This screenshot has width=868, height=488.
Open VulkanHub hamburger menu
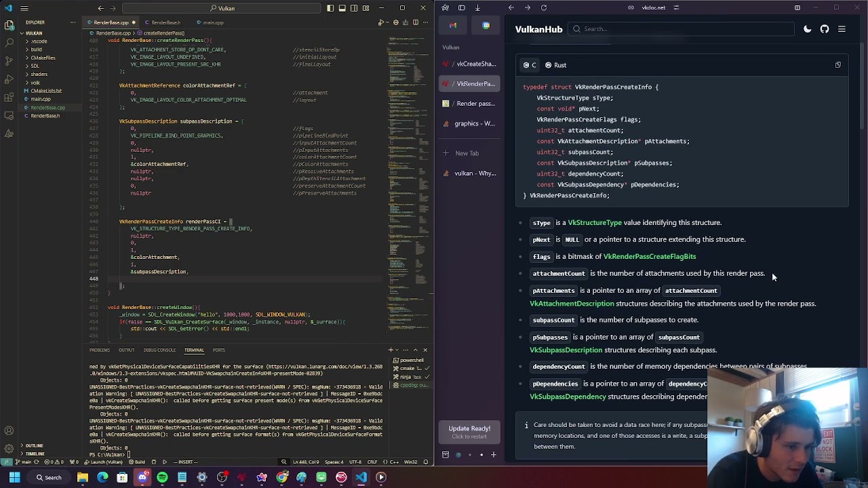click(842, 29)
